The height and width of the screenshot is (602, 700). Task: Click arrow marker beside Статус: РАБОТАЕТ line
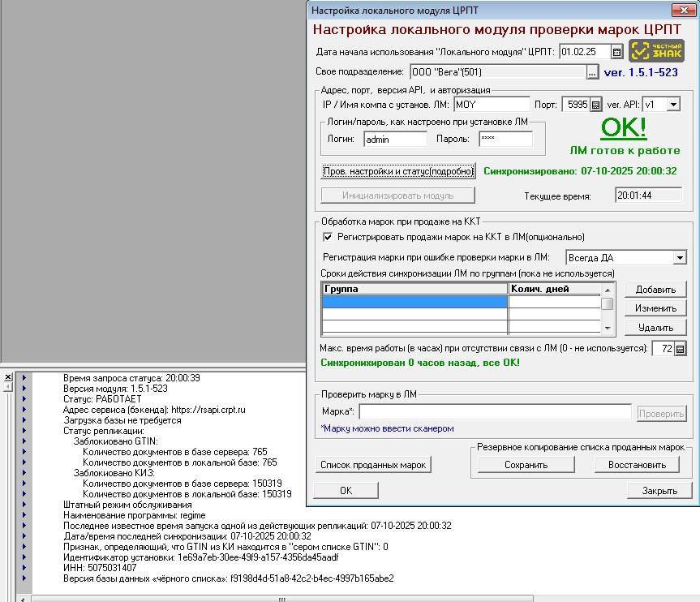point(24,399)
